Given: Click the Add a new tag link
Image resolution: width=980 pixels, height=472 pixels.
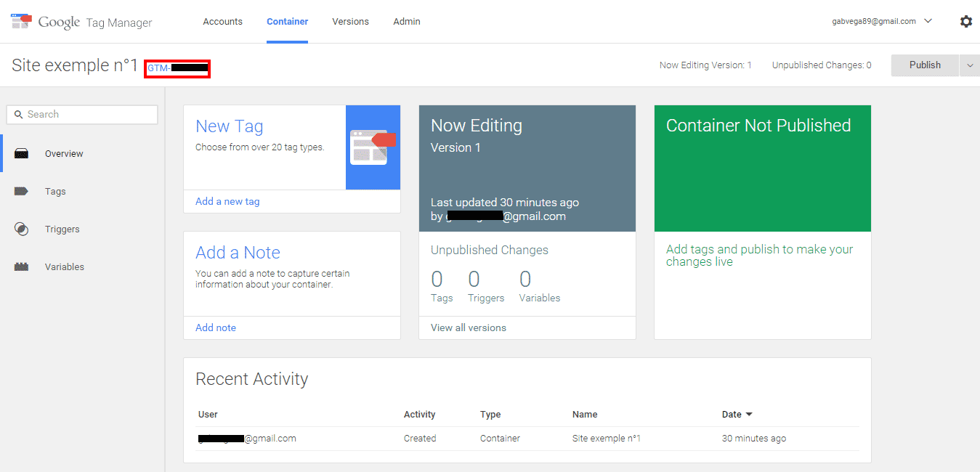Looking at the screenshot, I should point(227,202).
